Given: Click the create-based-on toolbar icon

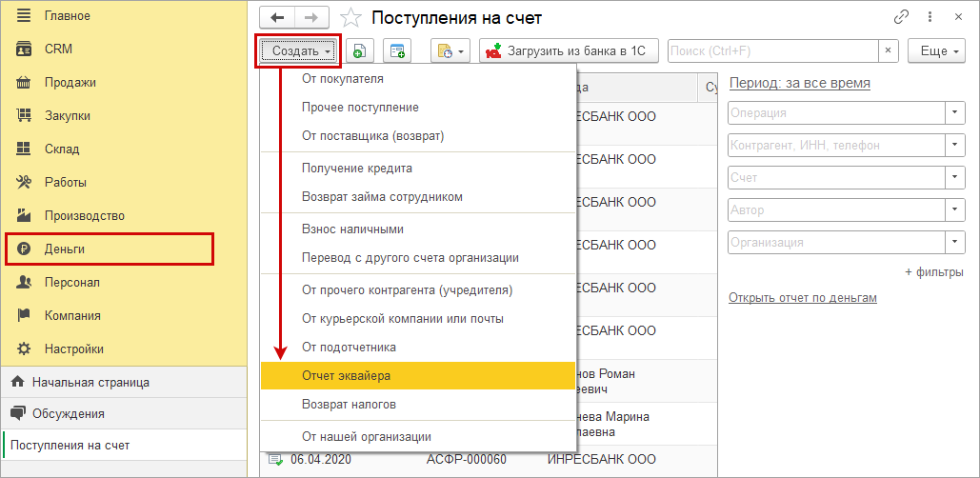Looking at the screenshot, I should (x=397, y=51).
